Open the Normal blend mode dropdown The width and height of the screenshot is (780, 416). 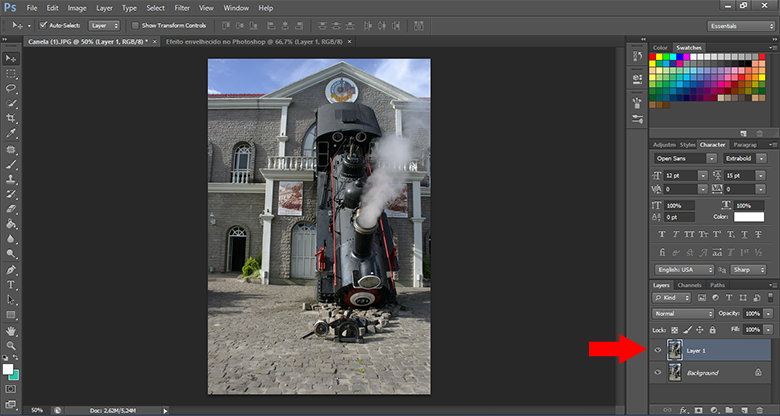pos(682,313)
